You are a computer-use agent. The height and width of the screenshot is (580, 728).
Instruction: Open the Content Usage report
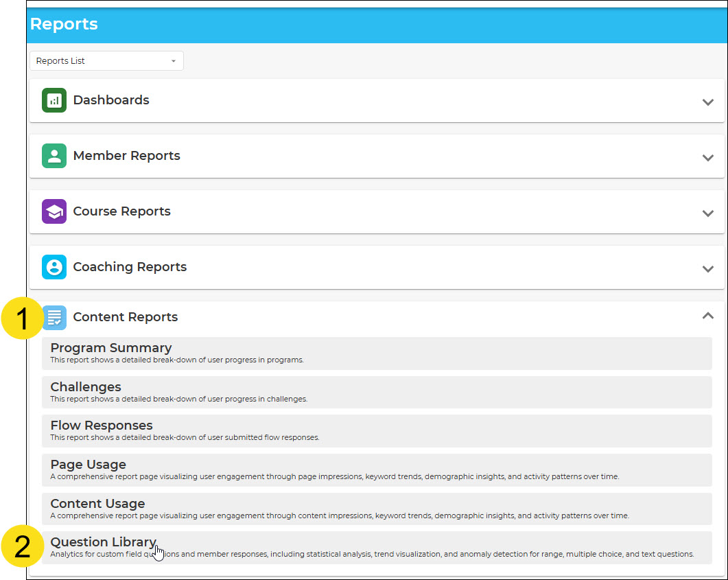[377, 509]
